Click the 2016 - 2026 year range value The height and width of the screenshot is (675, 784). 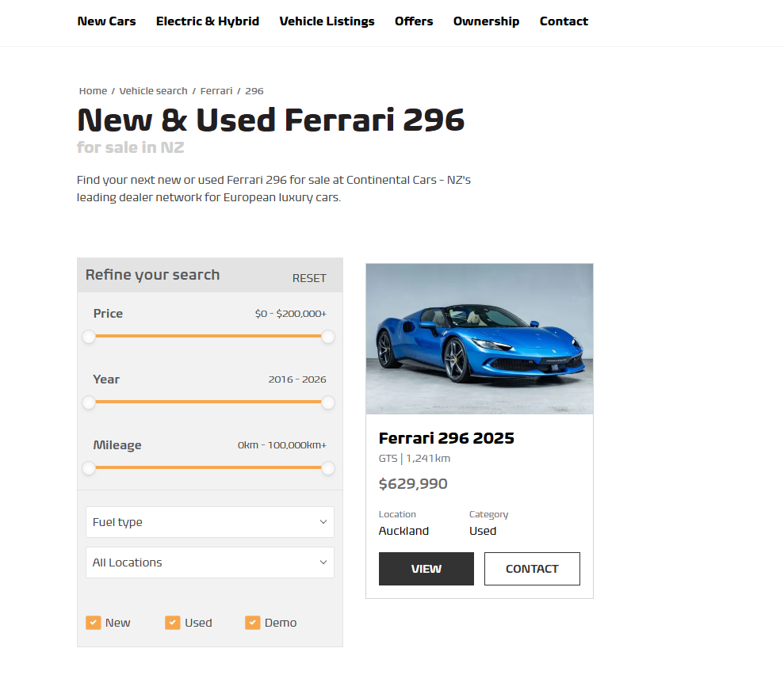[x=297, y=379]
